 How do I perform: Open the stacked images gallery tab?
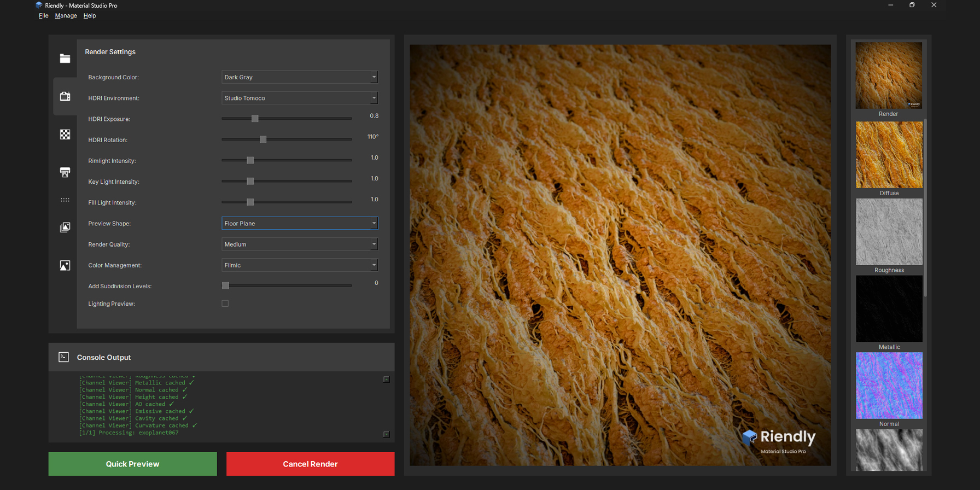pos(65,227)
